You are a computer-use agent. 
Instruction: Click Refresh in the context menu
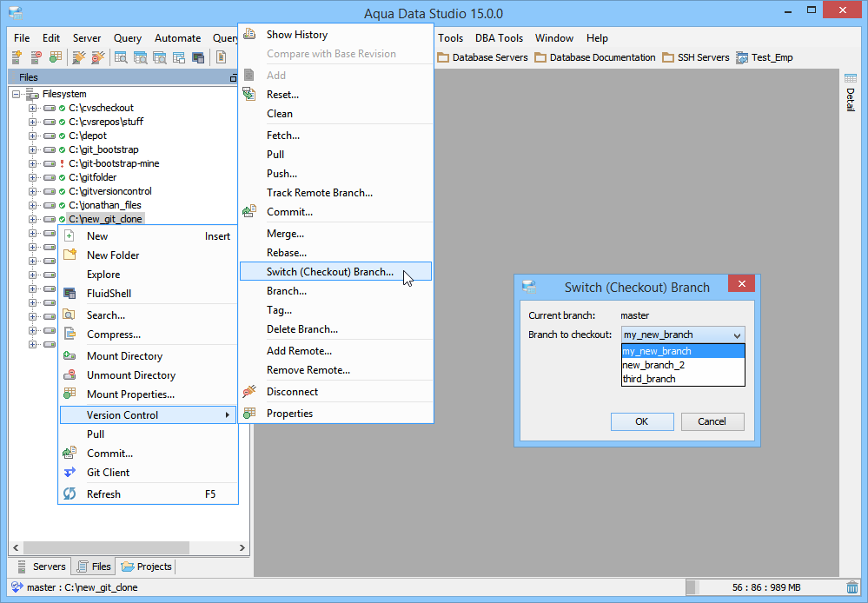[x=149, y=494]
